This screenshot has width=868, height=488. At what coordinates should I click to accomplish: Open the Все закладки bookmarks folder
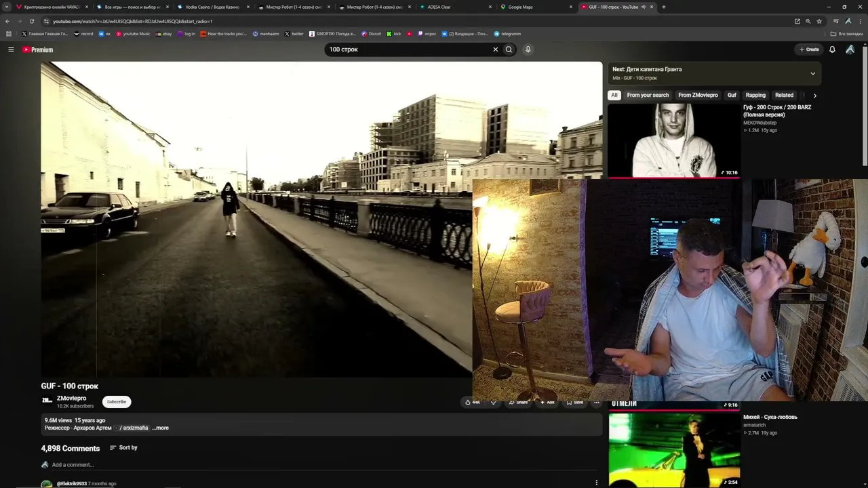click(847, 34)
